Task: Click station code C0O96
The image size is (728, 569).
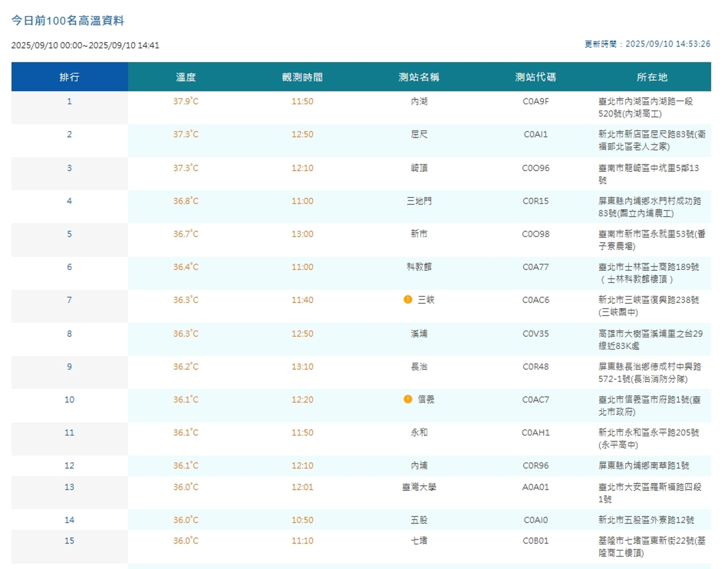Action: (x=536, y=168)
